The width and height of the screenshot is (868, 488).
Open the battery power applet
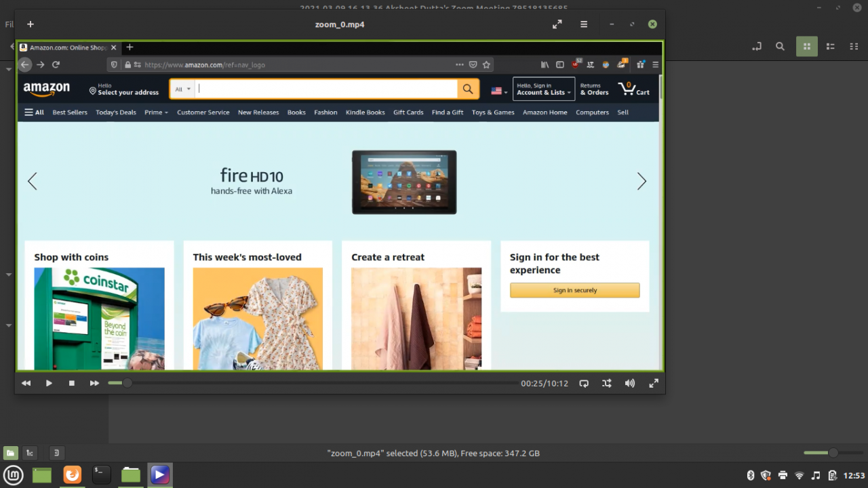[832, 475]
